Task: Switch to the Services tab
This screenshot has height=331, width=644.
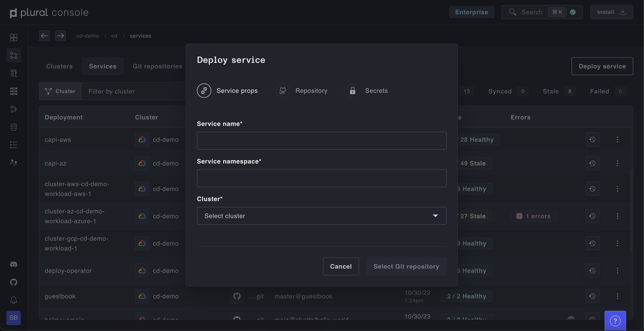Action: (103, 66)
